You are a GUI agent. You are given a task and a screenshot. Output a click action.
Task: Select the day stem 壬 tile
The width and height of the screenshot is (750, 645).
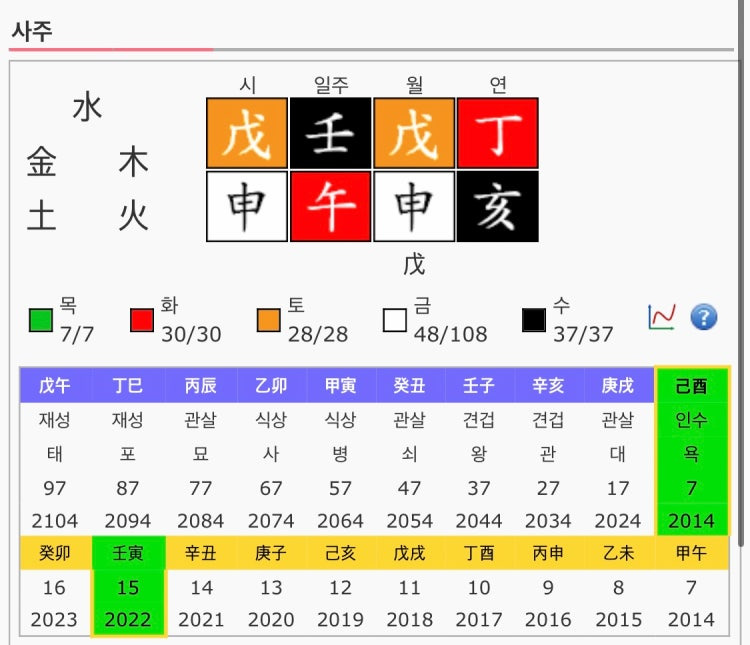pyautogui.click(x=331, y=133)
